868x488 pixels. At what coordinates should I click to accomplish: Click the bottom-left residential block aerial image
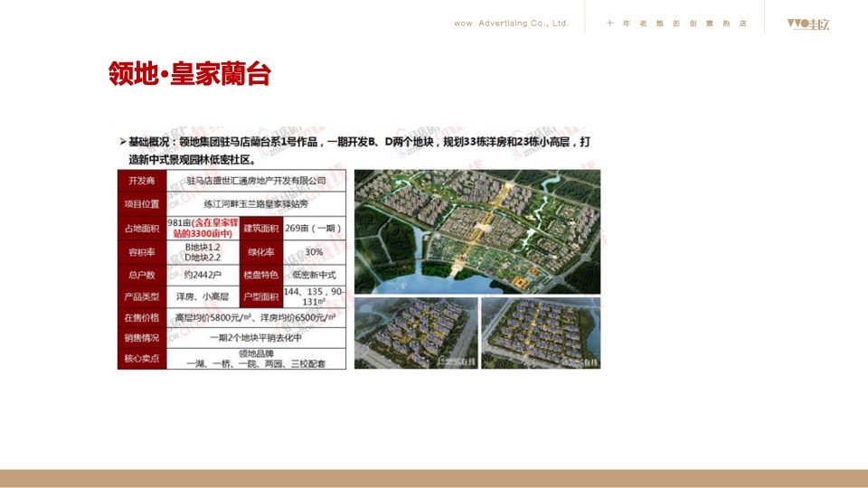pyautogui.click(x=416, y=333)
